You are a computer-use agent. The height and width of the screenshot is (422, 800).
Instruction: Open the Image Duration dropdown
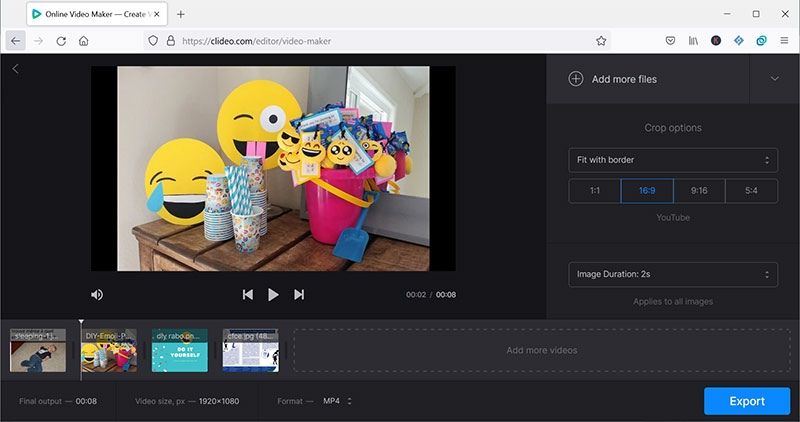tap(673, 275)
